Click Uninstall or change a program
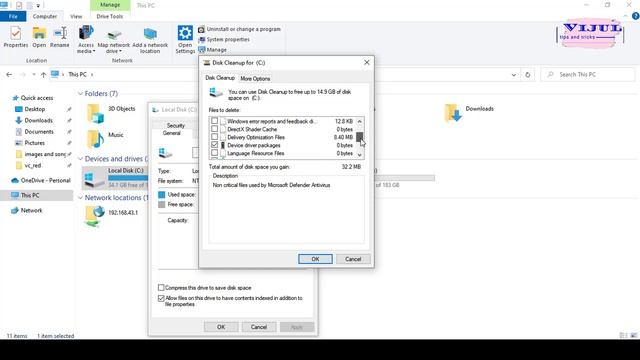Screen dimensions: 640x360 [240, 29]
